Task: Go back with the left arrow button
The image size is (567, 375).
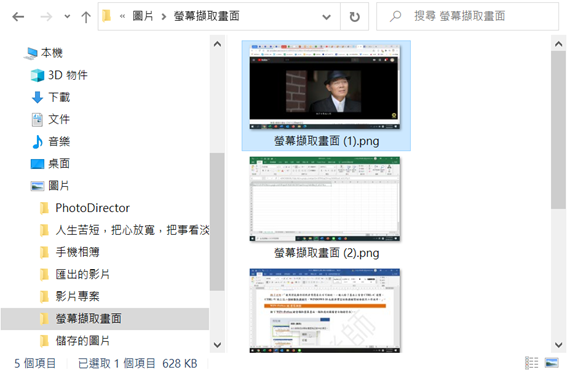Action: 18,17
